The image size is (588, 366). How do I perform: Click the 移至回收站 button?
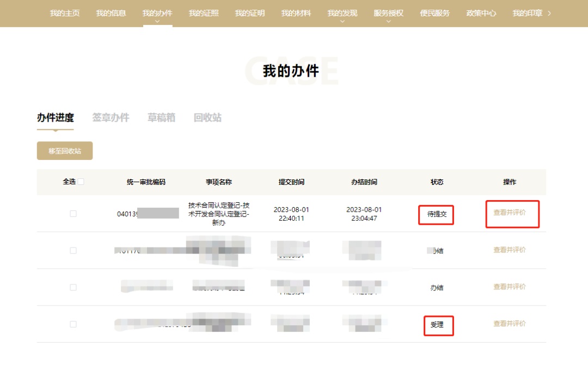tap(64, 150)
